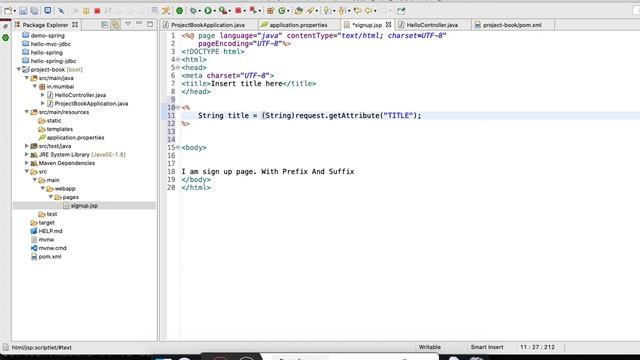Click the Relaunch application toolbar icon

[253, 11]
